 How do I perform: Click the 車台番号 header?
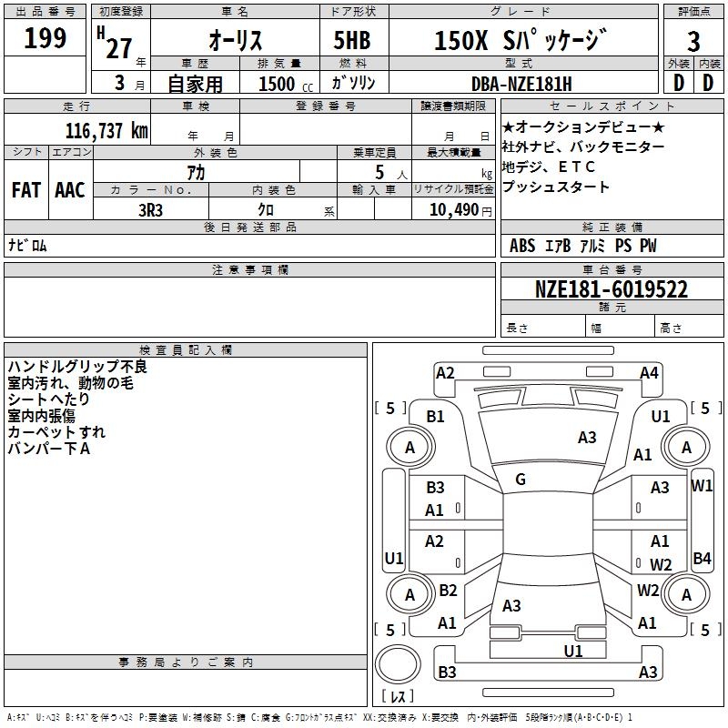612,269
